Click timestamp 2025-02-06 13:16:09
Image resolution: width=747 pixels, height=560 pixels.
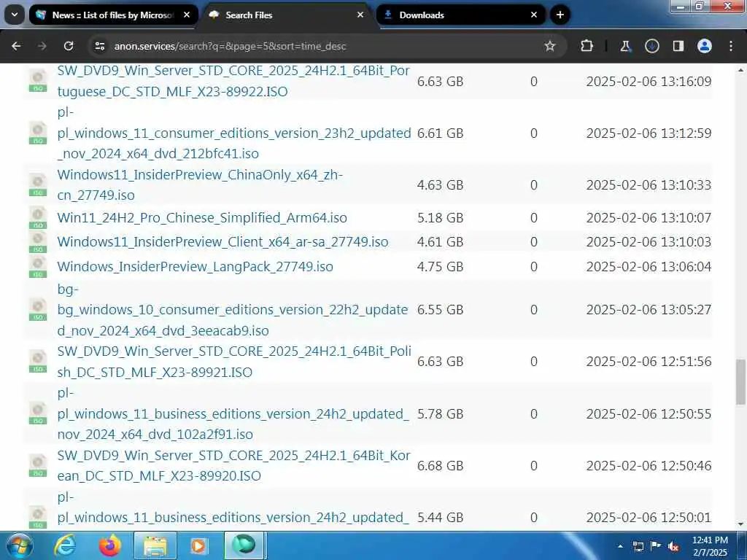[649, 81]
